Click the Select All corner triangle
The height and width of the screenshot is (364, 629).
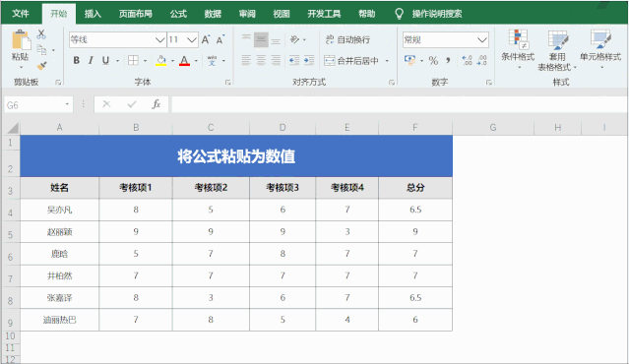tap(13, 128)
